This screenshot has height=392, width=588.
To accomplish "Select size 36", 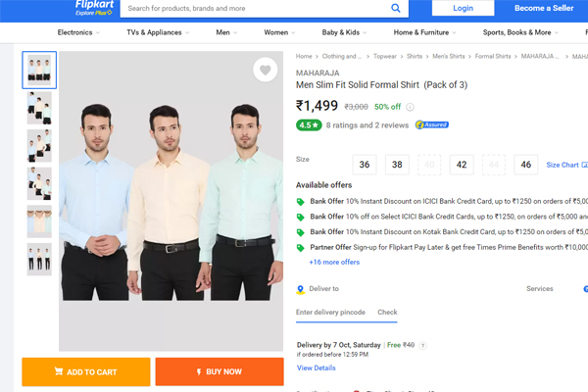I will (x=365, y=165).
